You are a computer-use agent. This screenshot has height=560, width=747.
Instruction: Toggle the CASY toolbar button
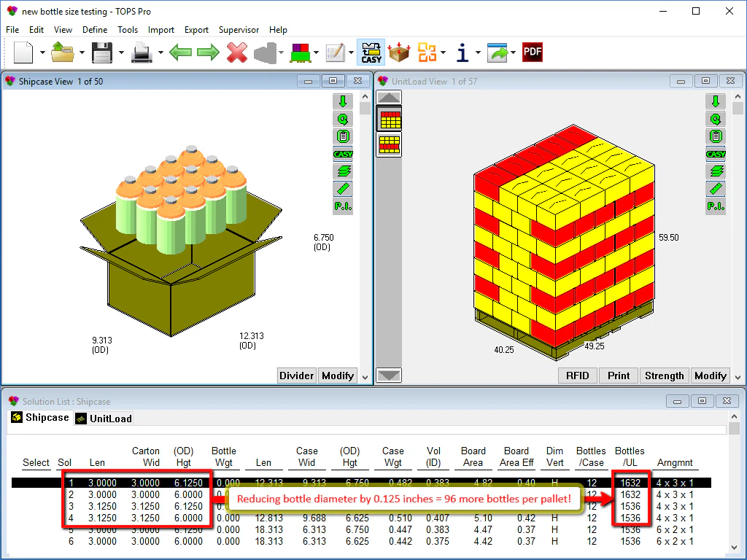coord(371,52)
